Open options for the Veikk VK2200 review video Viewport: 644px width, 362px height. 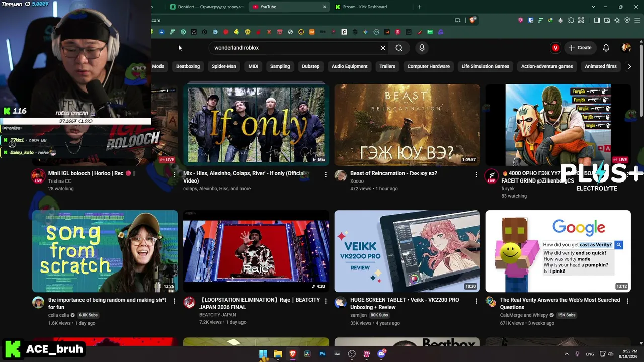click(476, 301)
